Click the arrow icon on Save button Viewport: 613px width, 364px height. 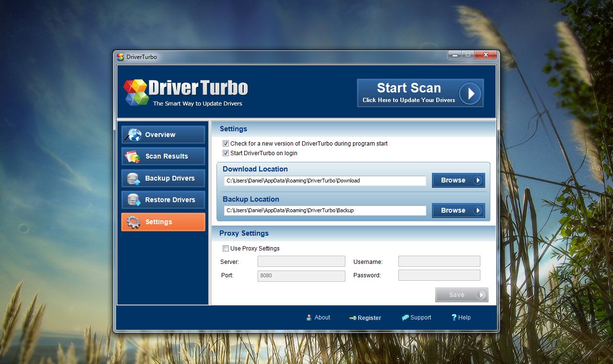click(480, 295)
